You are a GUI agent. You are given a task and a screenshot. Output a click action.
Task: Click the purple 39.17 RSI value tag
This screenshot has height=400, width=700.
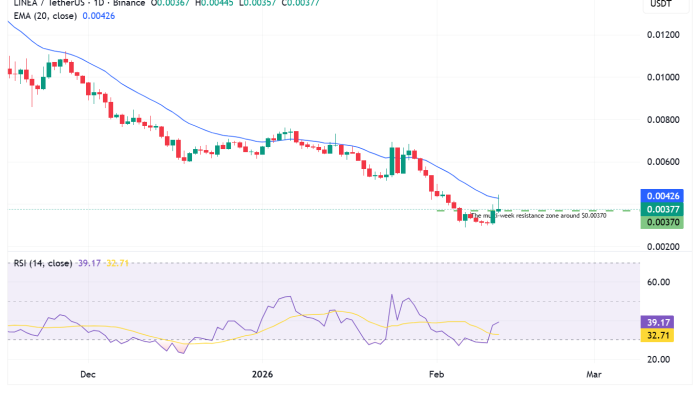coord(657,323)
